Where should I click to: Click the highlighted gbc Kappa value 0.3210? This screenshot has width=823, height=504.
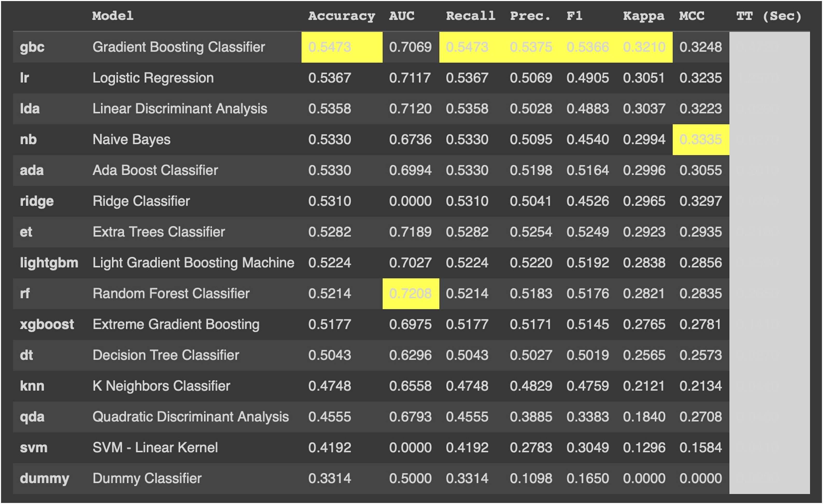tap(644, 47)
